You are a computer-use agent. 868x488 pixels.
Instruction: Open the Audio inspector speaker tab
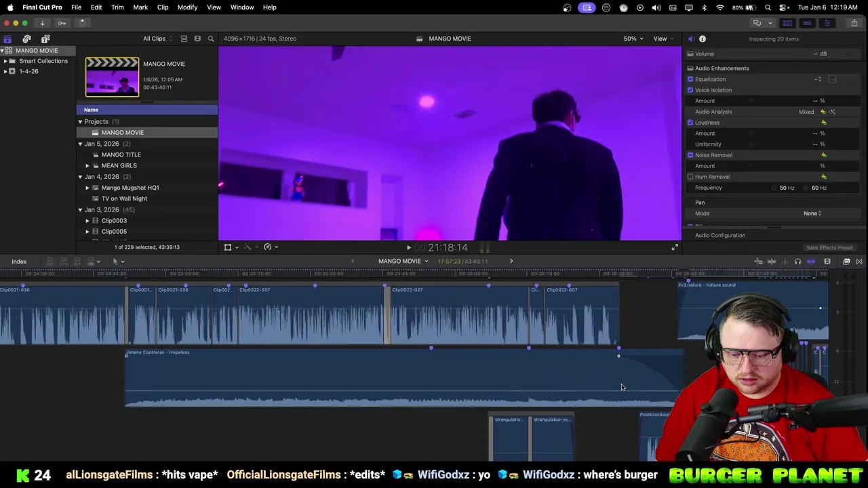point(690,39)
